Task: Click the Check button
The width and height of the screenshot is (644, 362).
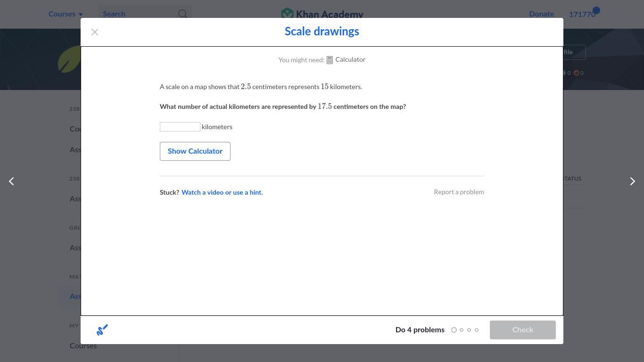Action: (x=523, y=330)
